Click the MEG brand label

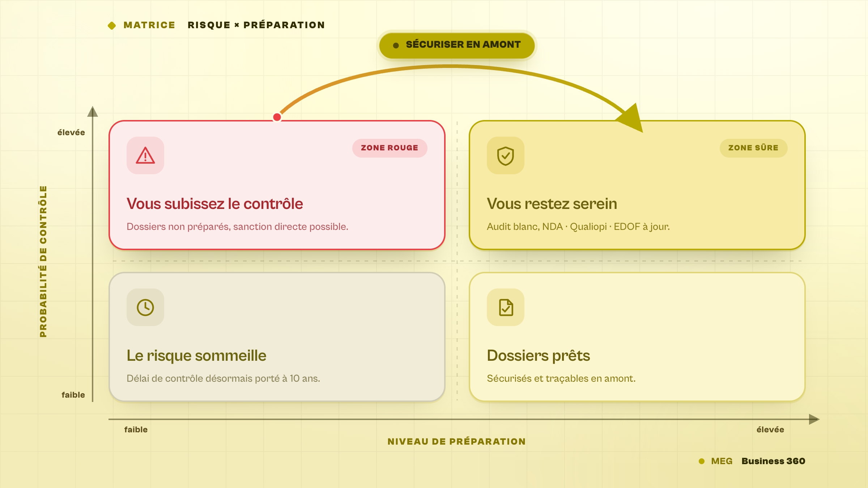pos(722,461)
